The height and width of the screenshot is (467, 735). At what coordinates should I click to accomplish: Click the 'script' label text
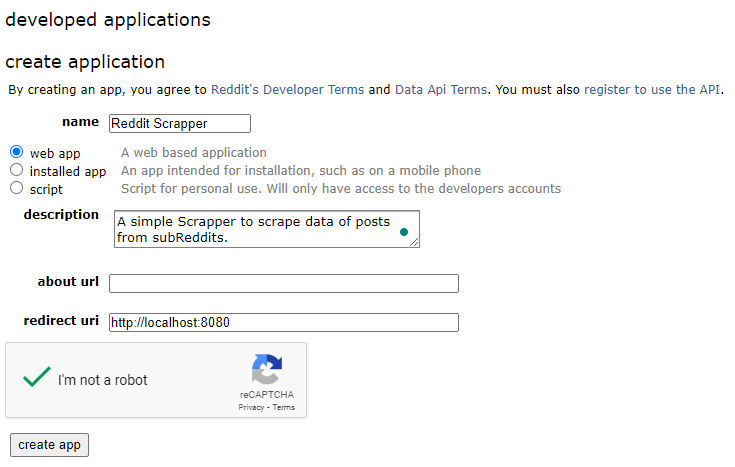point(46,189)
